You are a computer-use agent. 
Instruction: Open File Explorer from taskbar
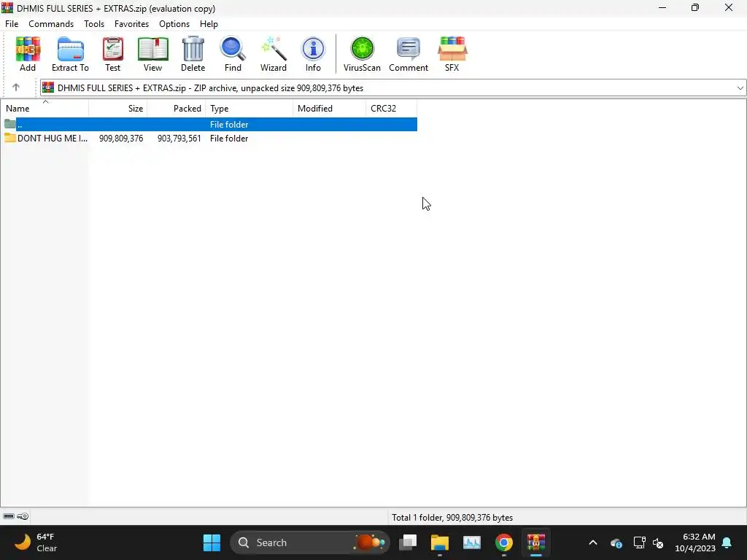pos(440,542)
